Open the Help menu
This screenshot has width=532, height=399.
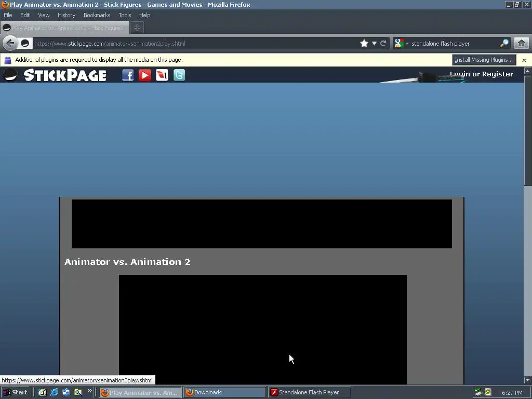tap(144, 15)
